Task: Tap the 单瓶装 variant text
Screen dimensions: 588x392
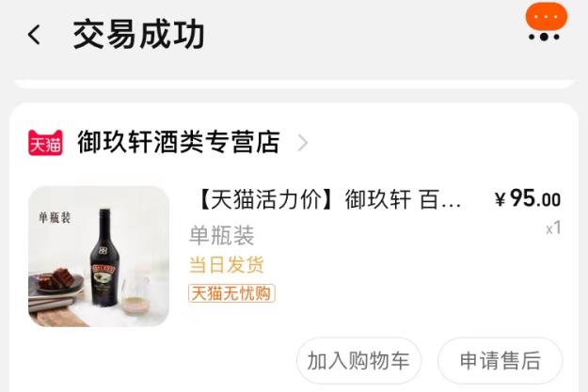Action: pos(222,235)
